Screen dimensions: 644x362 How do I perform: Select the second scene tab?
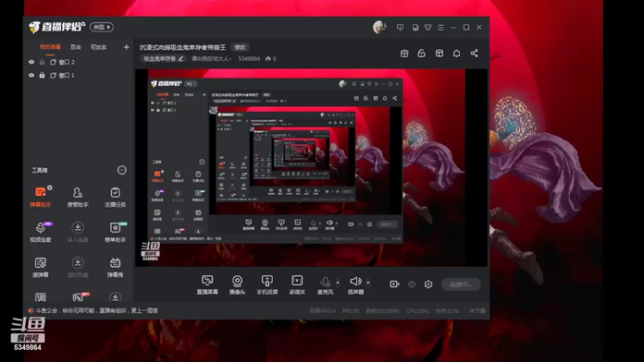pos(76,47)
